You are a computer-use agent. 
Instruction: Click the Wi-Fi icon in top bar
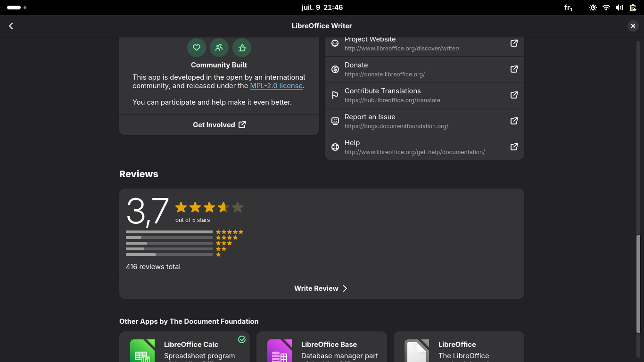tap(606, 8)
